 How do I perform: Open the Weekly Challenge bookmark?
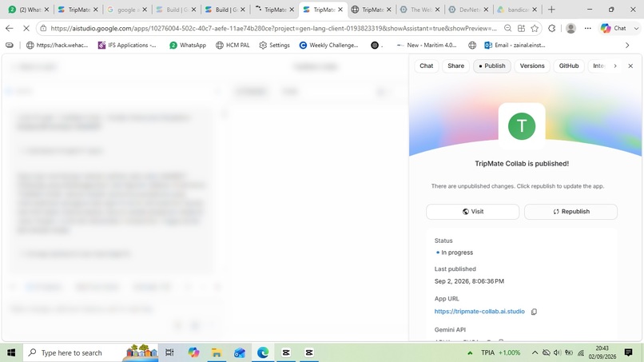point(328,46)
